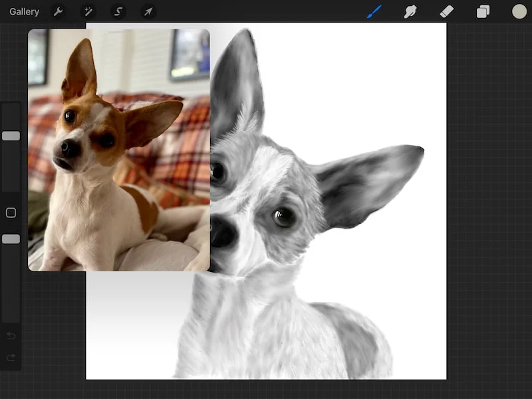Adjust the brush opacity slider handle
This screenshot has height=399, width=532.
point(11,239)
